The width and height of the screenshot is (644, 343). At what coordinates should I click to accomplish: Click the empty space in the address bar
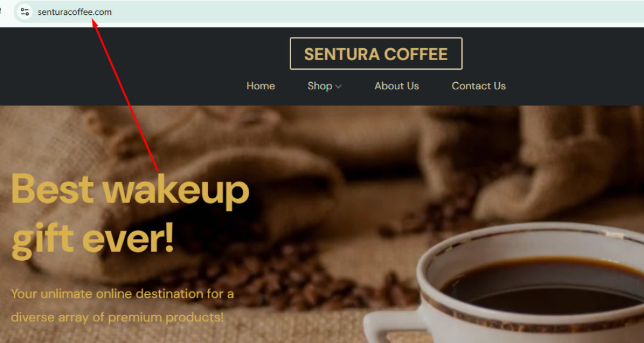(x=370, y=12)
